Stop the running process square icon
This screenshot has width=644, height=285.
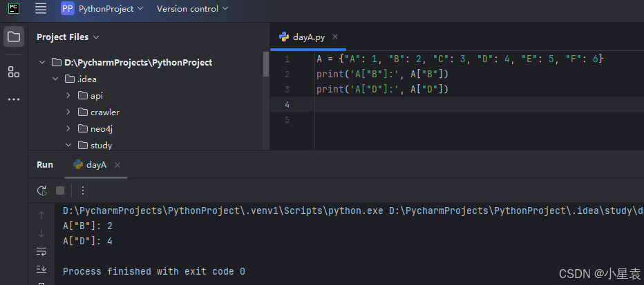click(x=60, y=190)
